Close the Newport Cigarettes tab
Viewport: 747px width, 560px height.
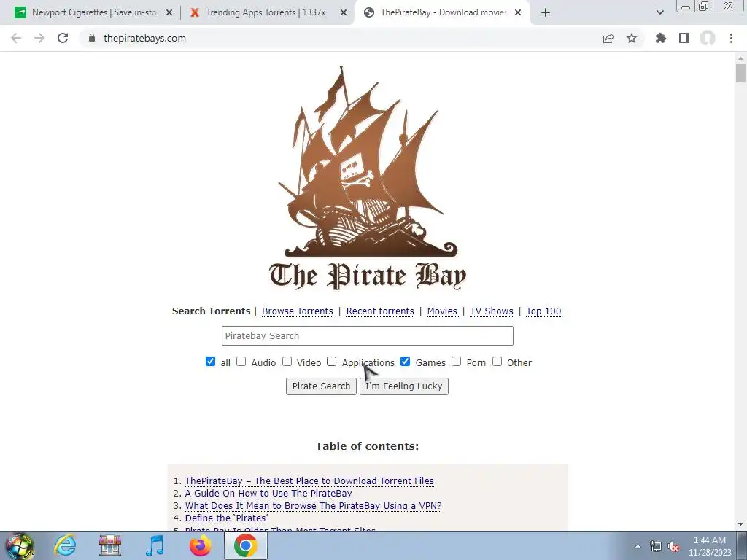click(x=169, y=13)
